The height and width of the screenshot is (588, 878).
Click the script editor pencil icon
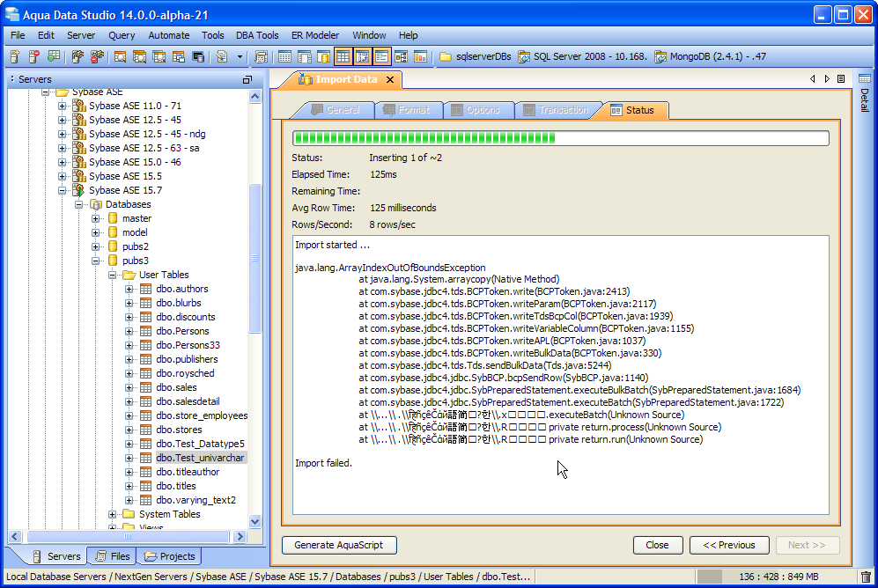coord(222,56)
